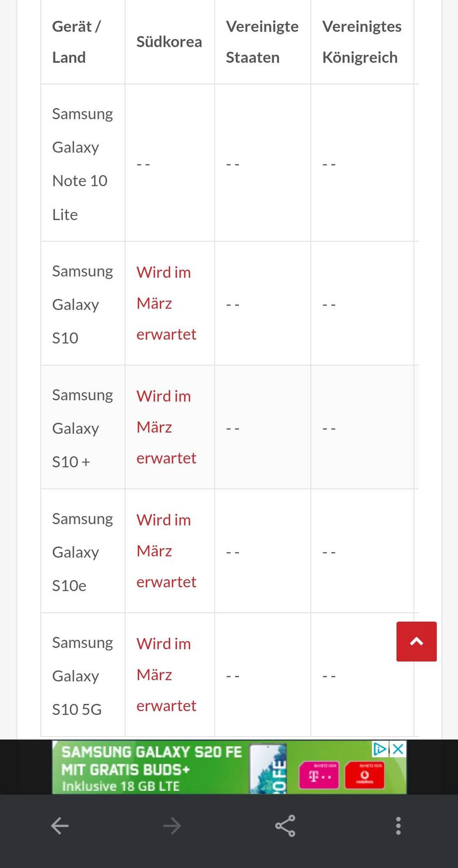
Task: Select the Vereinigtes Königreich column header
Action: pyautogui.click(x=362, y=42)
